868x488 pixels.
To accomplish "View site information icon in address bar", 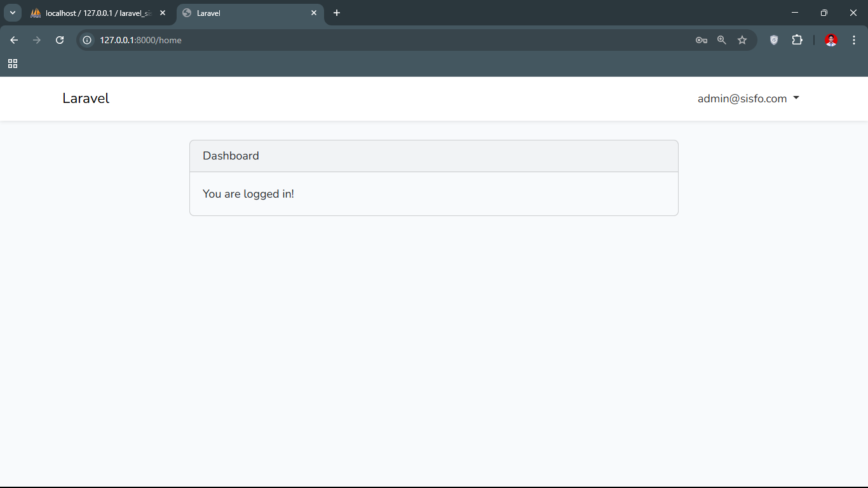I will coord(88,40).
